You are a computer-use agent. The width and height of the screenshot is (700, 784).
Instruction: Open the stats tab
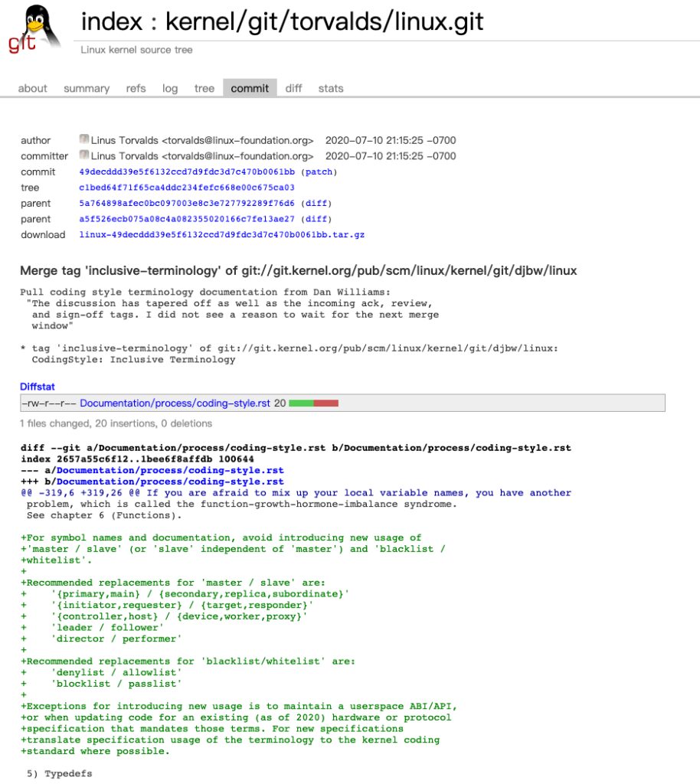pyautogui.click(x=331, y=88)
